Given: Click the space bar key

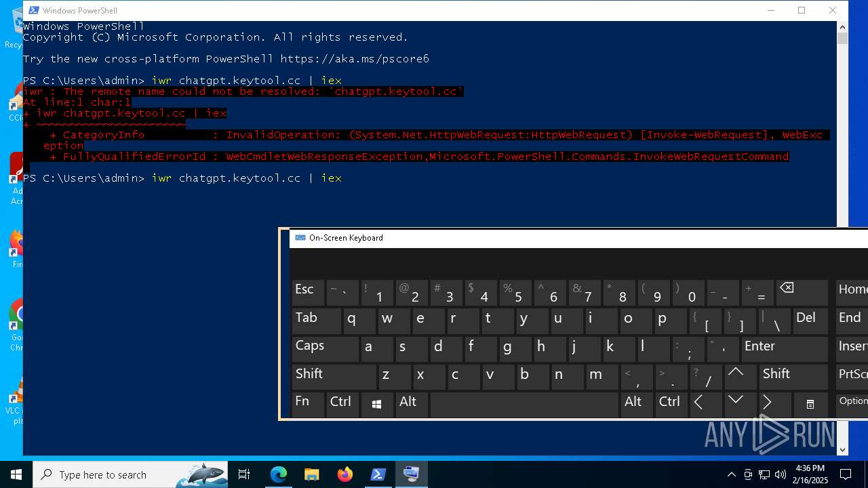Looking at the screenshot, I should [524, 404].
